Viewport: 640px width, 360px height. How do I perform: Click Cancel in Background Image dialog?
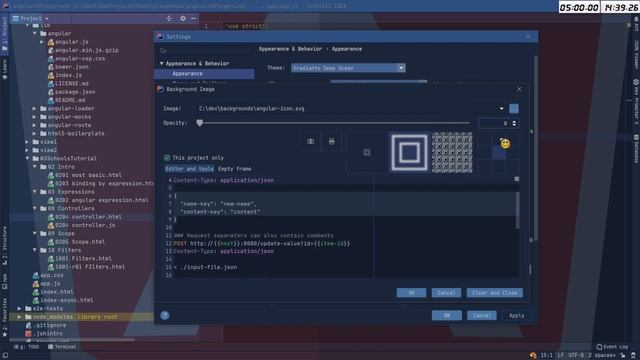click(x=446, y=293)
